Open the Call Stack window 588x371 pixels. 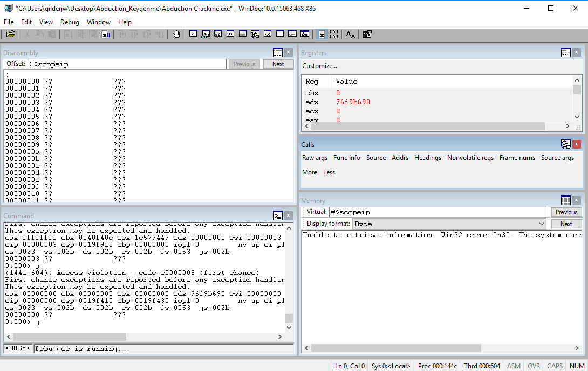point(255,34)
